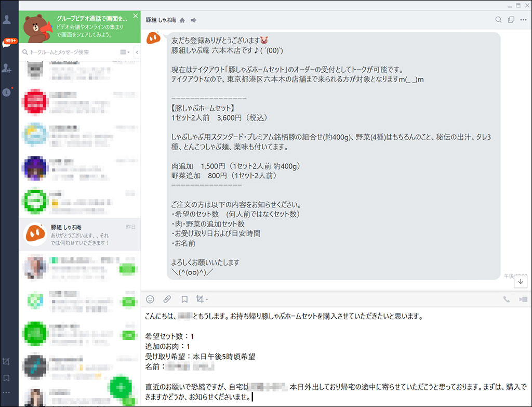Viewport: 532px width, 407px height.
Task: Start a voice call phone icon
Action: pos(506,299)
